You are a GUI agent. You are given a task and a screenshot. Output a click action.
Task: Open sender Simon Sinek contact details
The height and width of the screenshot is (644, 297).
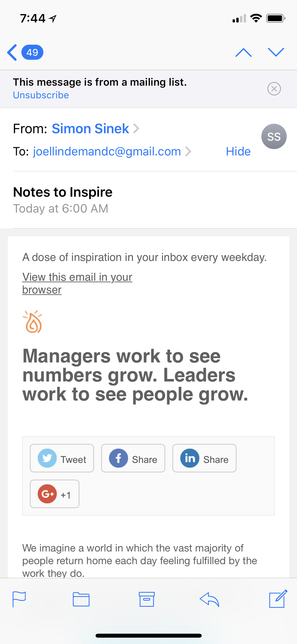pyautogui.click(x=90, y=129)
